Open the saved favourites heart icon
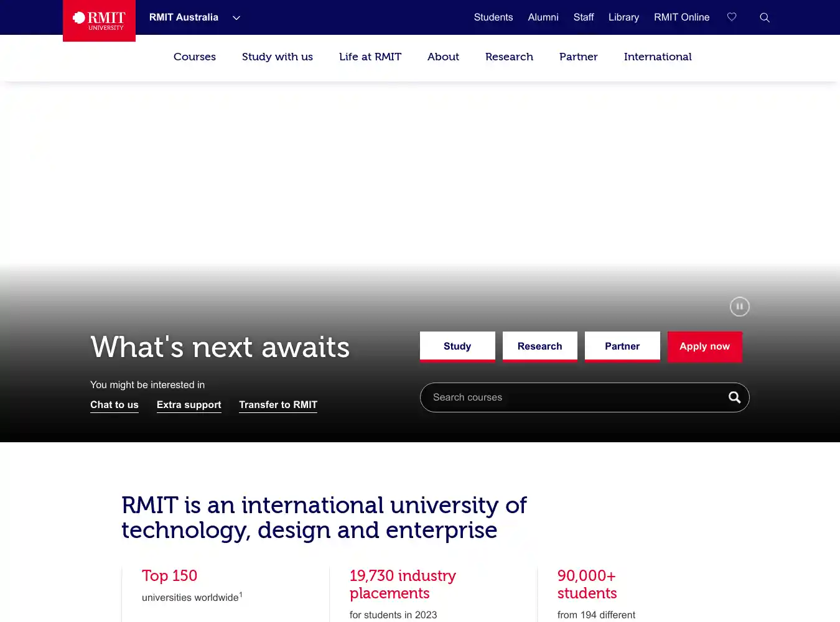The width and height of the screenshot is (840, 622). point(732,17)
